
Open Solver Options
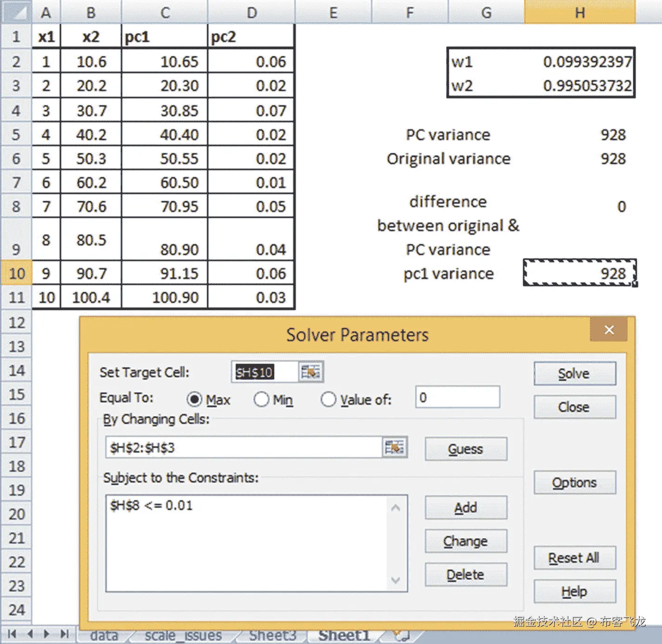point(575,482)
